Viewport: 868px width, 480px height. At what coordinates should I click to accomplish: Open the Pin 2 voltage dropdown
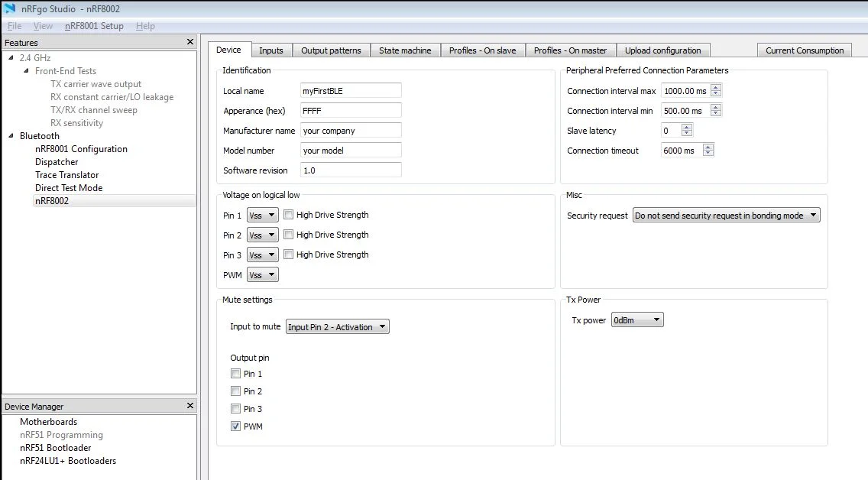coord(262,235)
